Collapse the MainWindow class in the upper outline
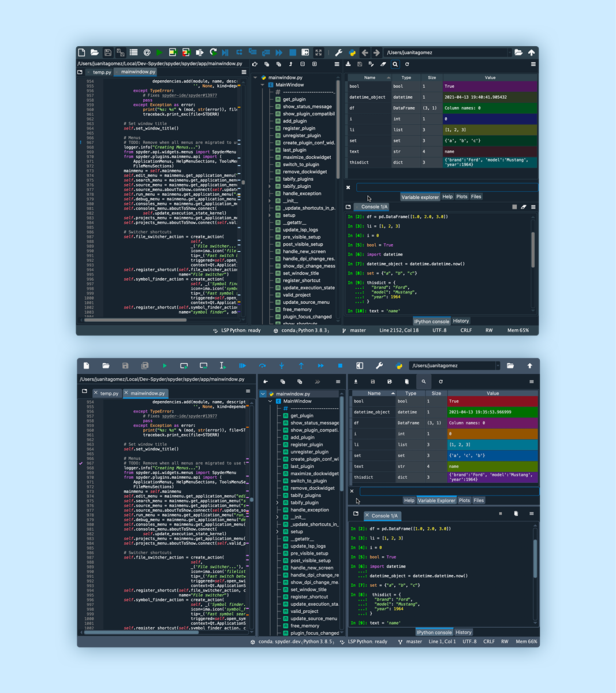Image resolution: width=616 pixels, height=693 pixels. (263, 85)
